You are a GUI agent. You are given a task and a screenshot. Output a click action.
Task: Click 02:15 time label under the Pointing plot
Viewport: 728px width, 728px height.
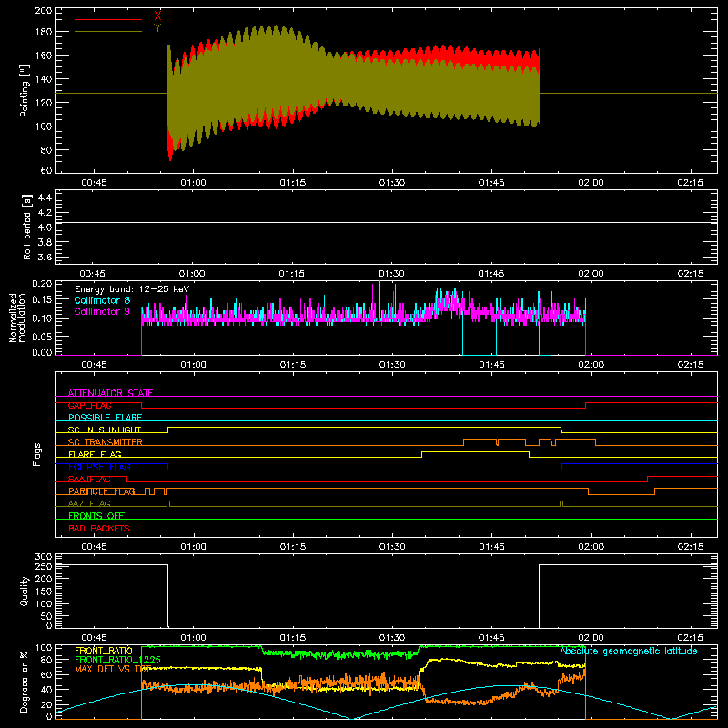pyautogui.click(x=691, y=183)
